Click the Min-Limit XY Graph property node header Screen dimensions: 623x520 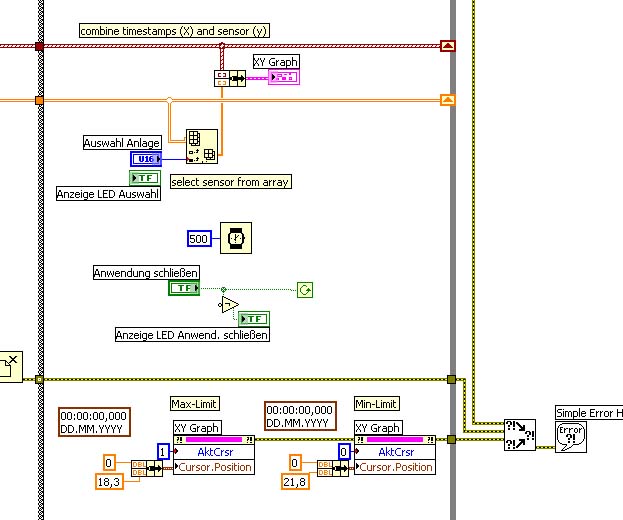395,439
